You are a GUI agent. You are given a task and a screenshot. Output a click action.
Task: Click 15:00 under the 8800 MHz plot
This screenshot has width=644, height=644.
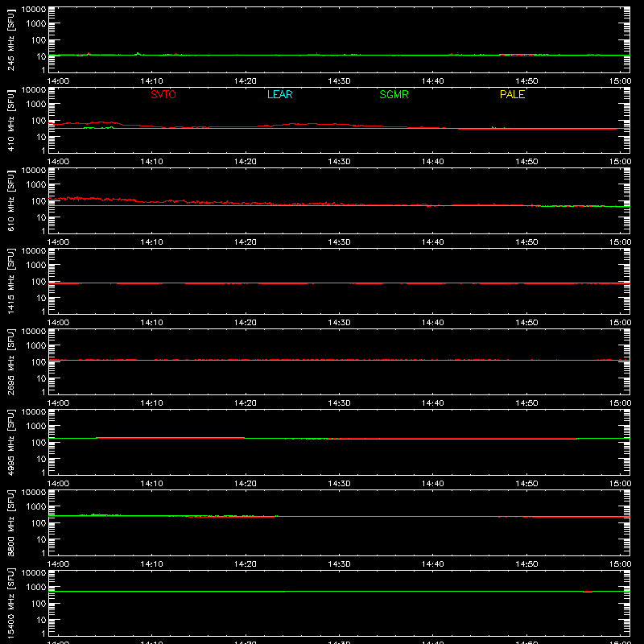[x=620, y=564]
